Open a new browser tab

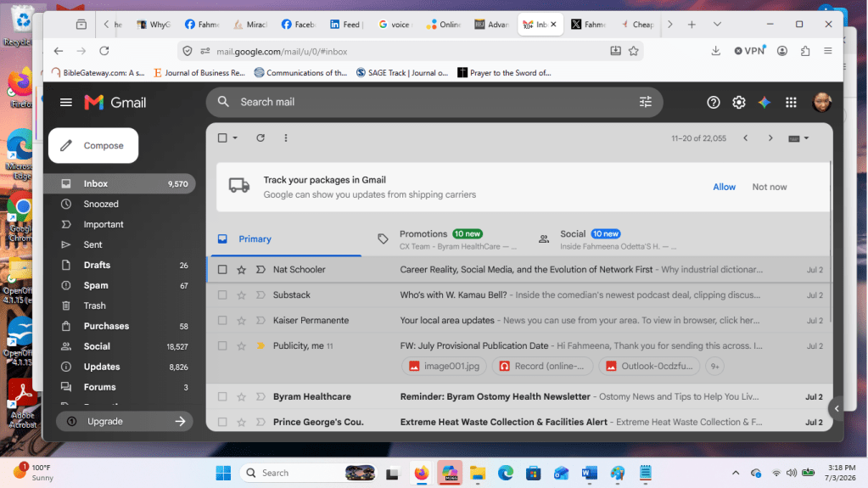pos(692,25)
